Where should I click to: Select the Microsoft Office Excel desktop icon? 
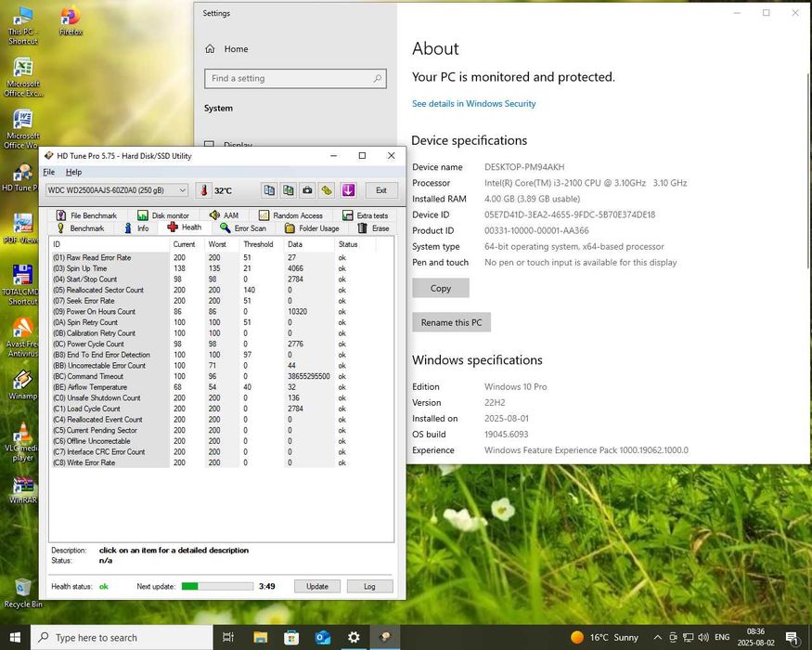point(23,78)
